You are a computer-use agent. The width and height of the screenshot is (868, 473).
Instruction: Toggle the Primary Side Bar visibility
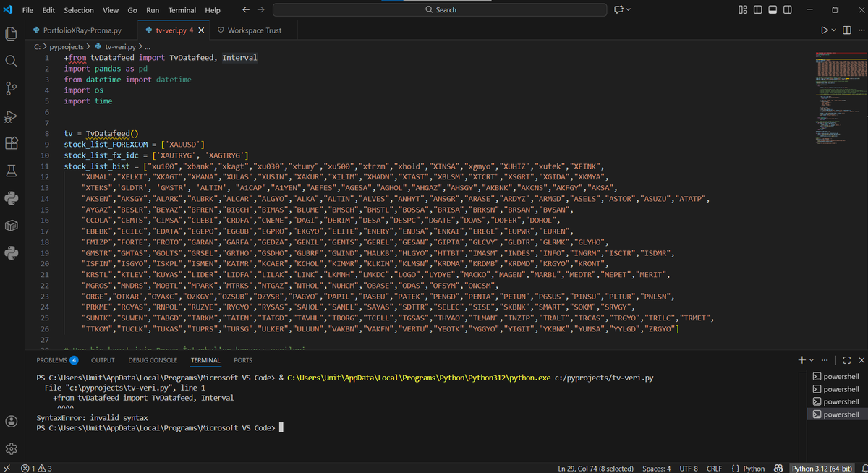pos(758,10)
